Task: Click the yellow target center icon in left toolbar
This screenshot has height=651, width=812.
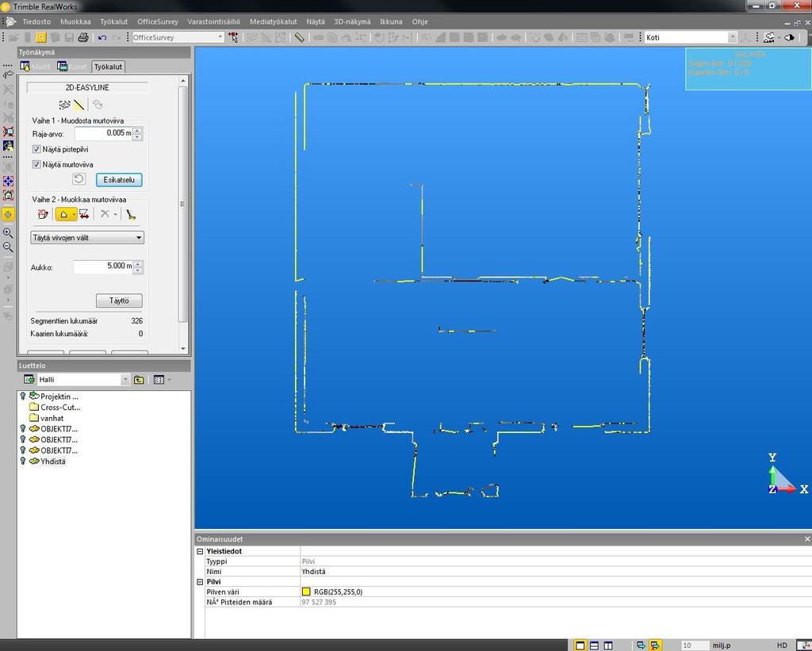Action: tap(8, 214)
